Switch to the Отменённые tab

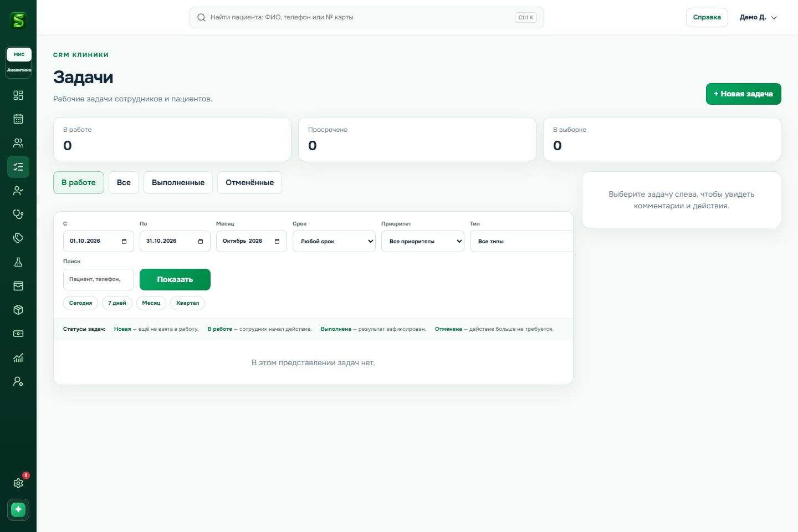pyautogui.click(x=249, y=183)
